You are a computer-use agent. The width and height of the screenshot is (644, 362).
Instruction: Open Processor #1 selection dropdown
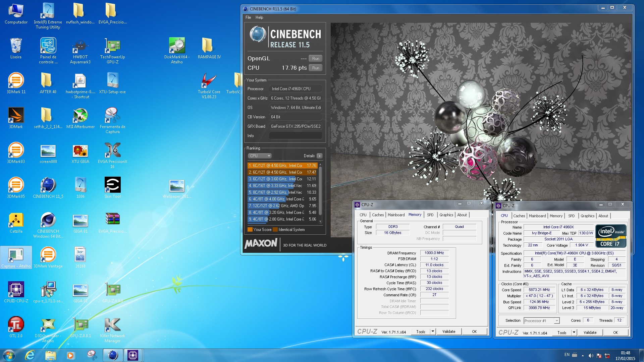(542, 321)
